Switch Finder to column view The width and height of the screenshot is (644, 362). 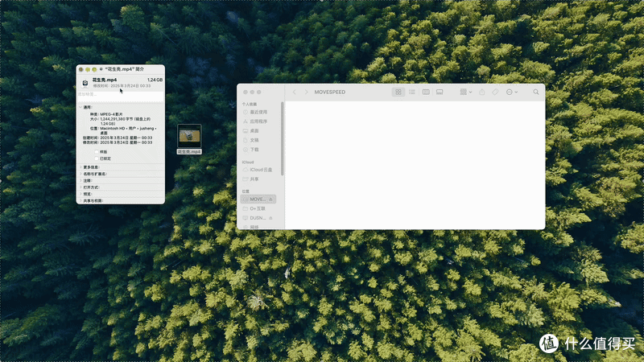(x=426, y=92)
